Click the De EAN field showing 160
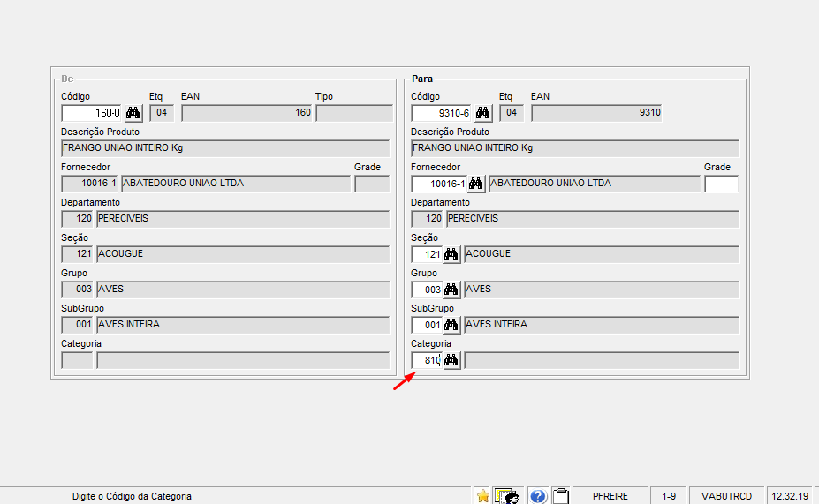 (246, 113)
